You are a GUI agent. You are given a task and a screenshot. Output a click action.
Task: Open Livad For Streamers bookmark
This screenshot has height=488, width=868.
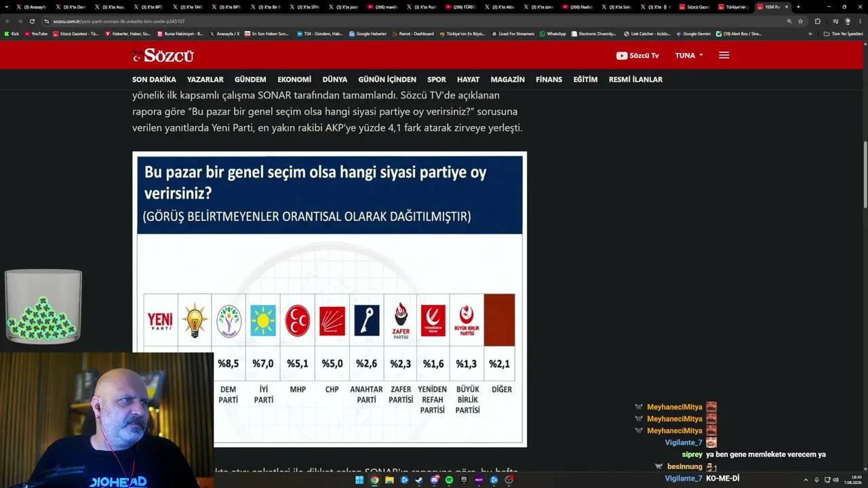[513, 33]
